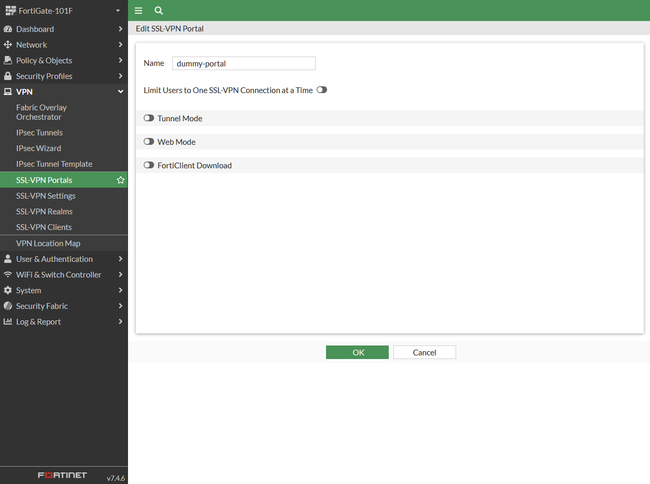Click the Dashboard gauge icon

coord(7,29)
